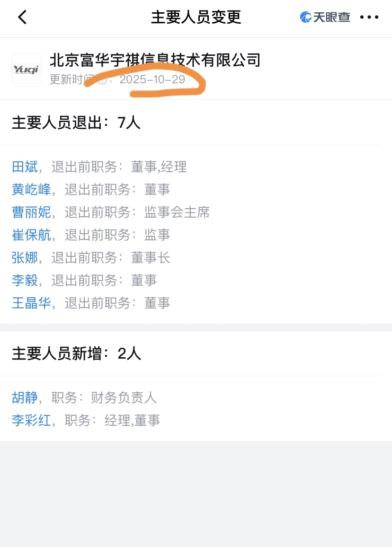The width and height of the screenshot is (392, 547).
Task: Tap the update date 2025-10-29
Action: (x=152, y=79)
